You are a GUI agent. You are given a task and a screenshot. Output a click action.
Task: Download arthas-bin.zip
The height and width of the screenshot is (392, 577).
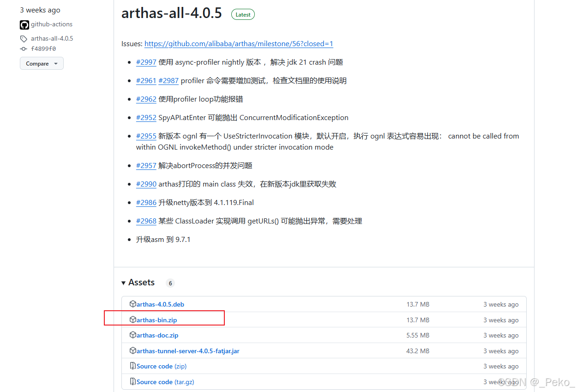point(156,320)
